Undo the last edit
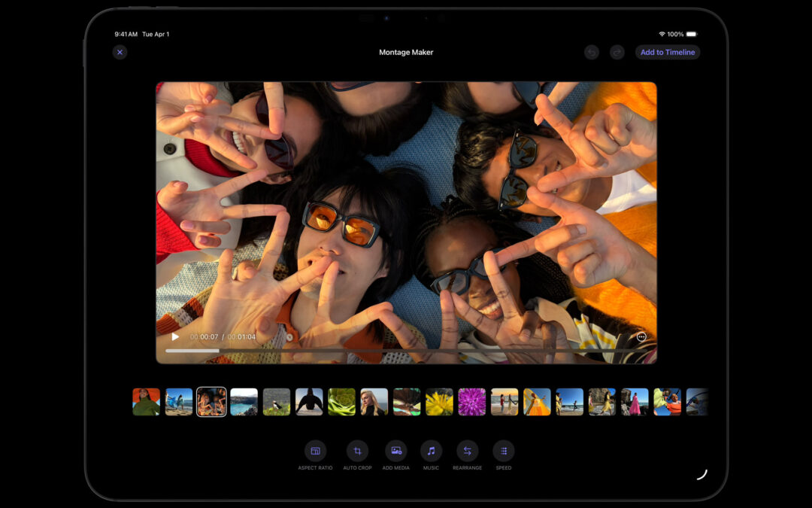Image resolution: width=812 pixels, height=508 pixels. 592,52
